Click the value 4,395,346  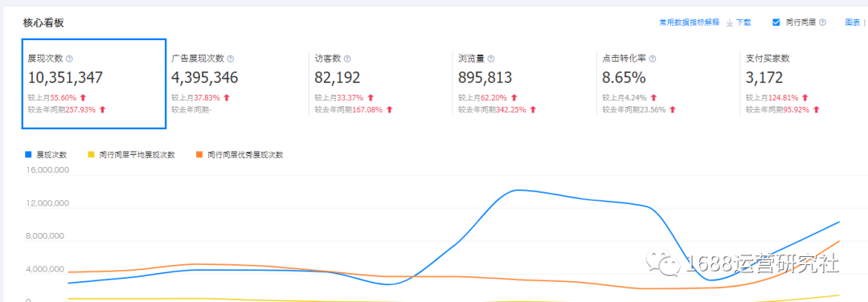(x=205, y=78)
